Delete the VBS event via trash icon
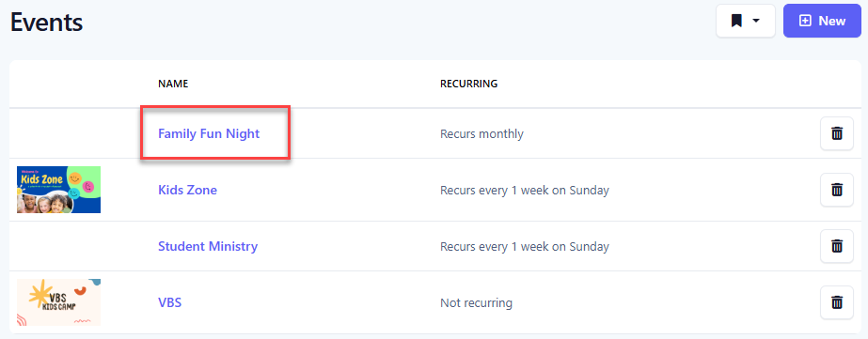This screenshot has width=868, height=339. [836, 302]
